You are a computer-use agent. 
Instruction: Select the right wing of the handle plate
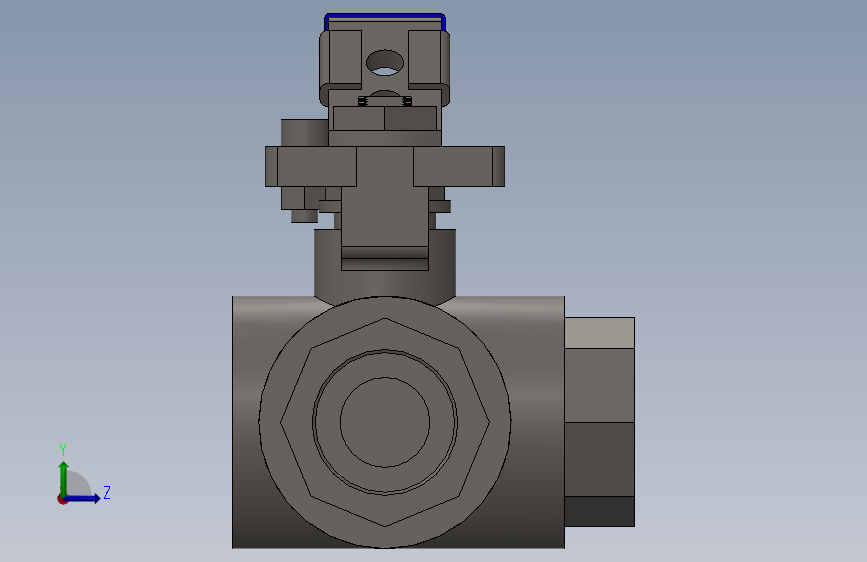pos(459,166)
